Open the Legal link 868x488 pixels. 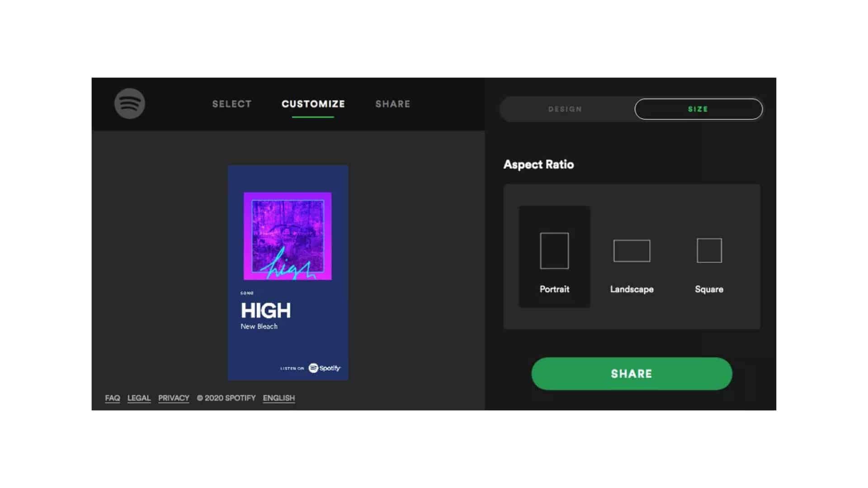click(x=139, y=398)
